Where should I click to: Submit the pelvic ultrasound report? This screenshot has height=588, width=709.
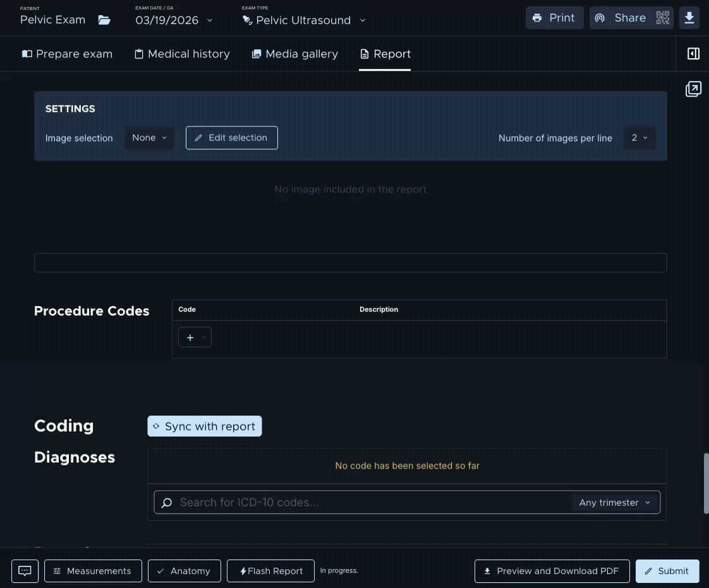(667, 570)
